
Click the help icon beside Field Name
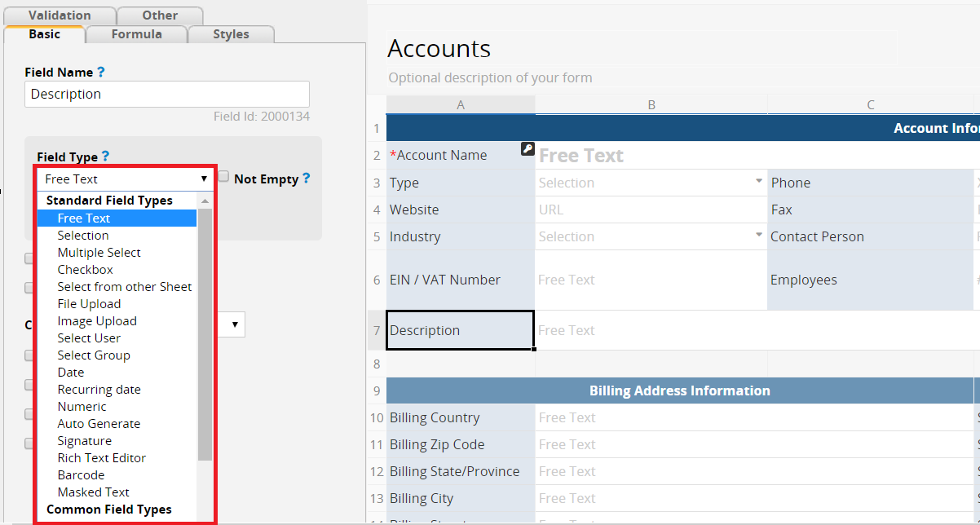(x=101, y=72)
